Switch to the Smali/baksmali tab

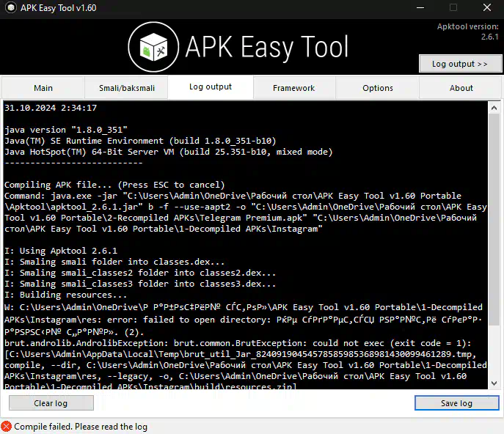[x=127, y=88]
